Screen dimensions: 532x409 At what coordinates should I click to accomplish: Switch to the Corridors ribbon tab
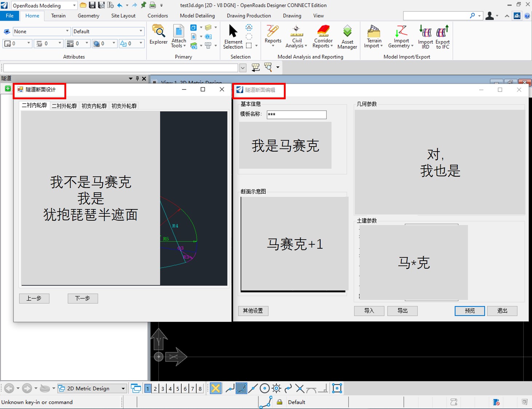pos(157,16)
